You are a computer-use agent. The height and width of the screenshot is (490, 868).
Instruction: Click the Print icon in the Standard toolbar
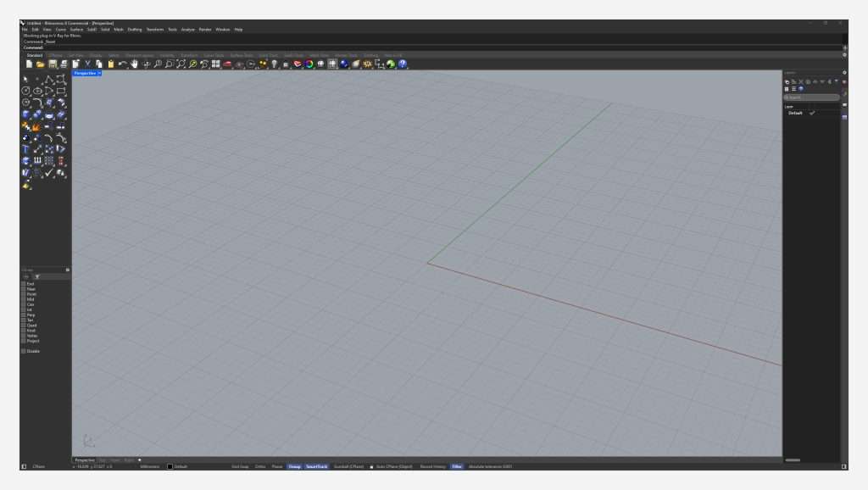(x=64, y=64)
